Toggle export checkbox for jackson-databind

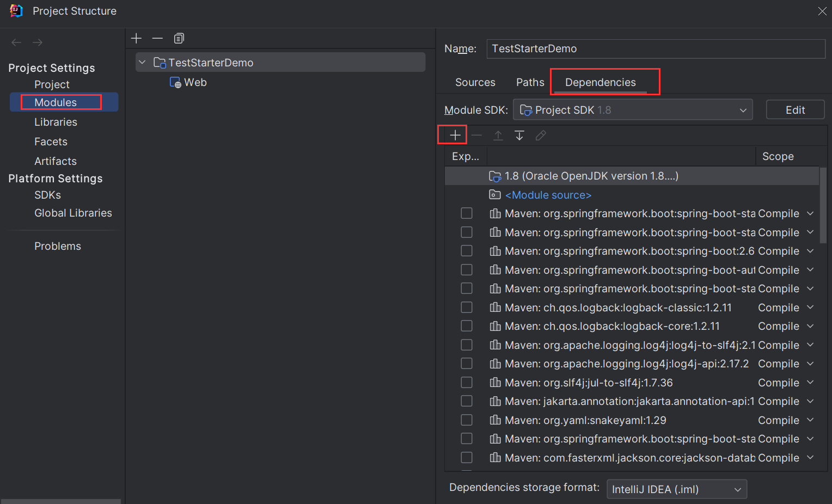(467, 458)
